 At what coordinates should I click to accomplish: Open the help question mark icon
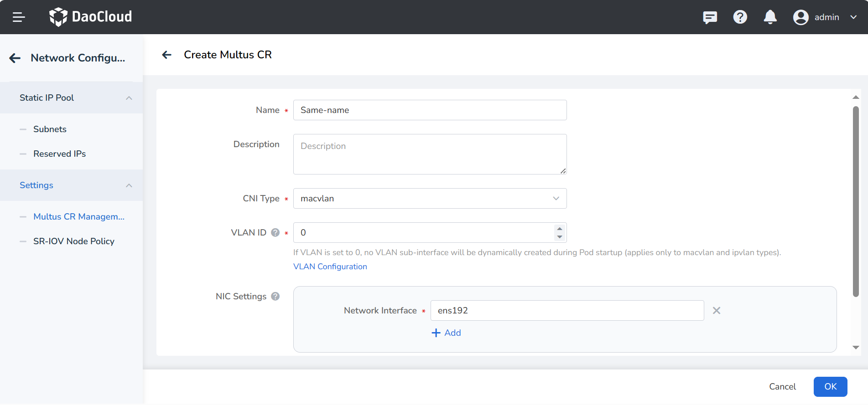[740, 17]
